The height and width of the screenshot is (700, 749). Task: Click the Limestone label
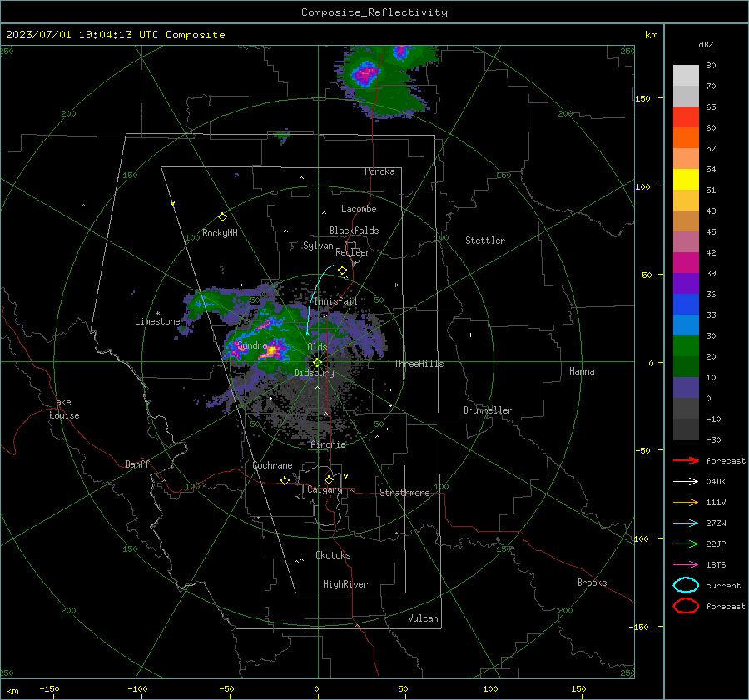pos(157,321)
